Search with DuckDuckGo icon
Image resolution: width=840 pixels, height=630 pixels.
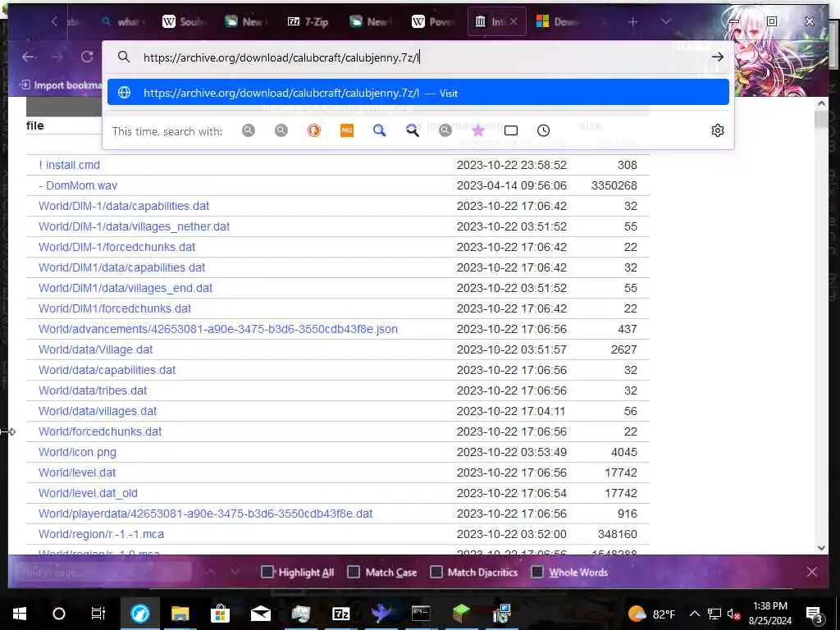[314, 130]
